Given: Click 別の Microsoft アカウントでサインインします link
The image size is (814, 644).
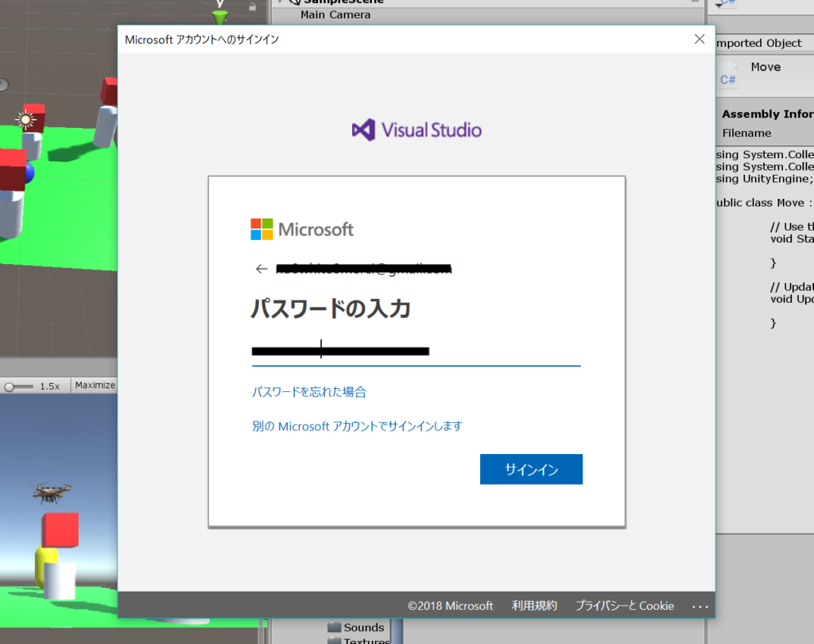Looking at the screenshot, I should [357, 426].
